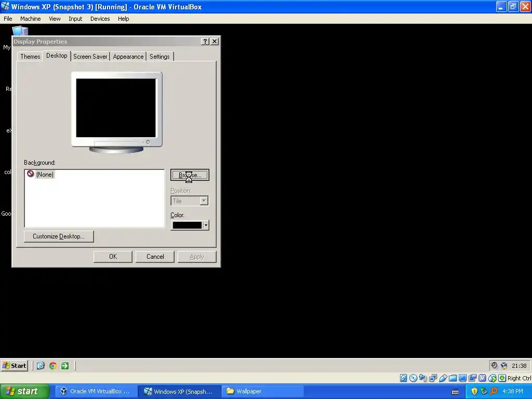Open Google Chrome from guest quick launch
This screenshot has height=399, width=532.
[x=53, y=365]
